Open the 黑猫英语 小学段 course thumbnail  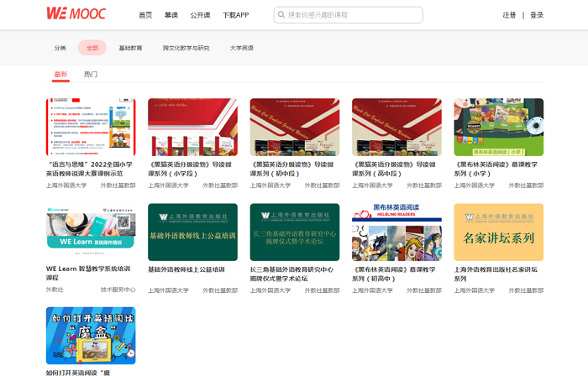point(192,127)
